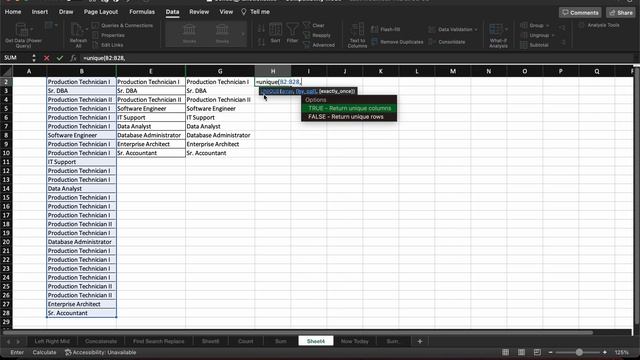This screenshot has height=360, width=640.
Task: Zoom out with the minus button
Action: coord(550,352)
